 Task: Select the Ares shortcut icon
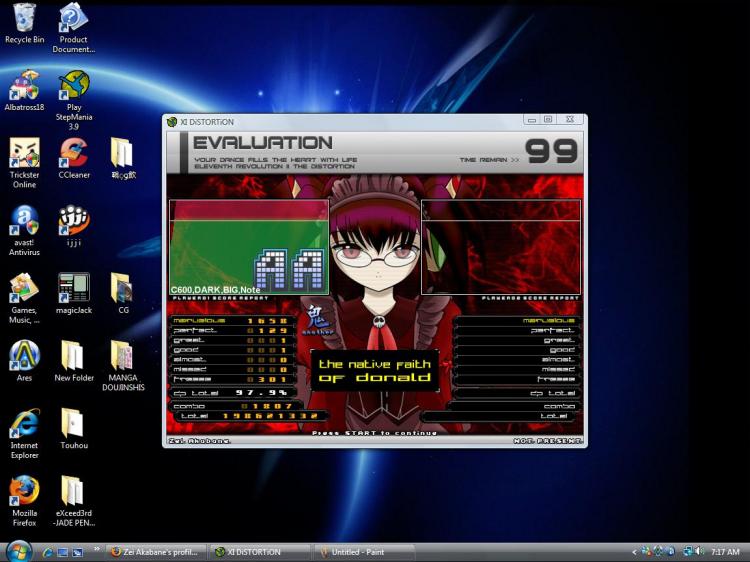(24, 356)
